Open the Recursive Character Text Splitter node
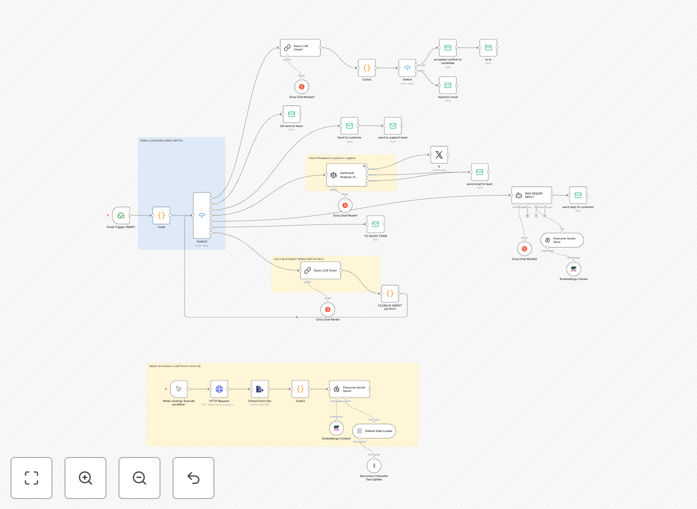This screenshot has width=697, height=509. [x=374, y=466]
